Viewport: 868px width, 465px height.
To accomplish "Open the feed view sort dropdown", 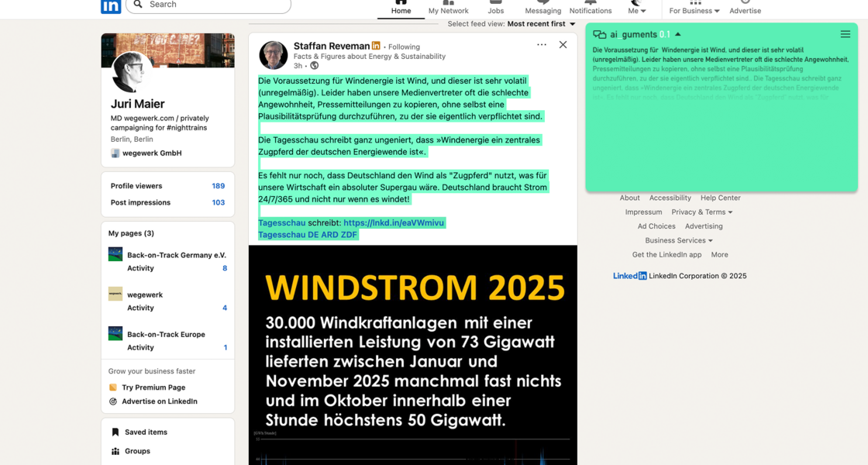I will (542, 24).
